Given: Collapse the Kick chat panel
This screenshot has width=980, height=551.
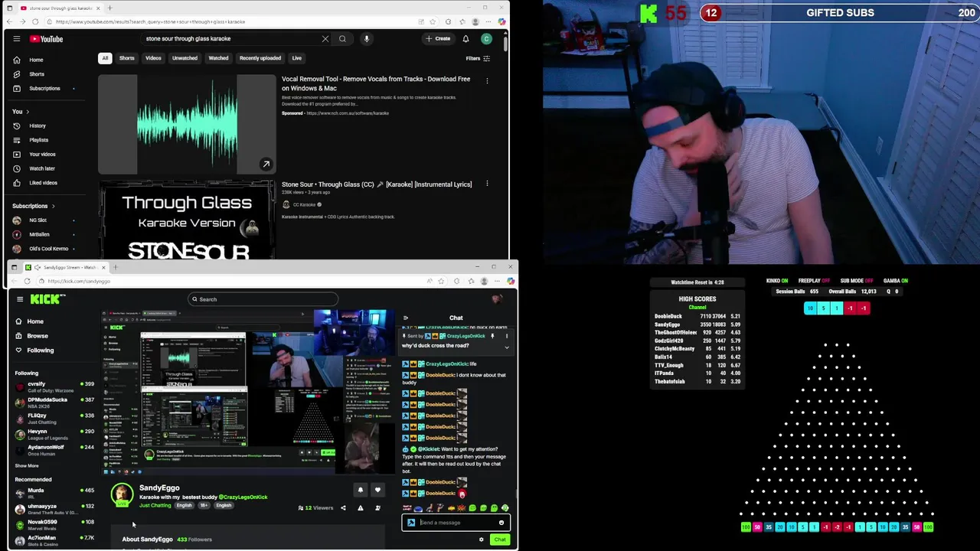Looking at the screenshot, I should [406, 318].
